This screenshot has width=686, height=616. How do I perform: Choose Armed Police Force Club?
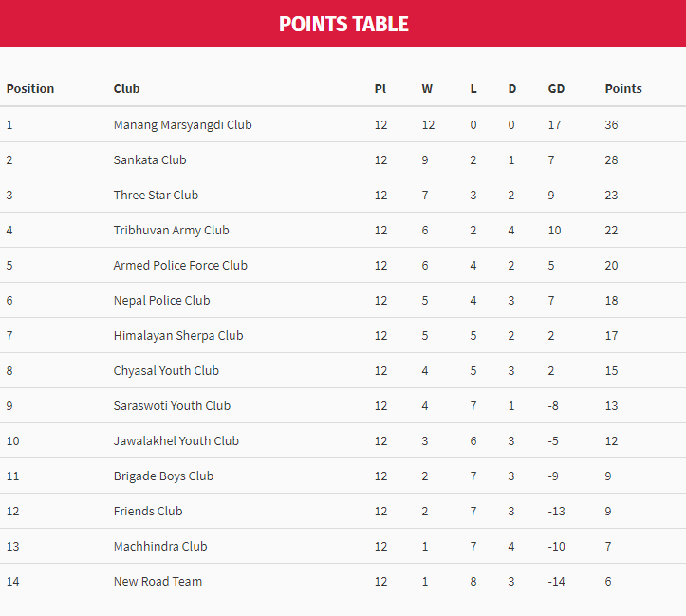pyautogui.click(x=180, y=266)
